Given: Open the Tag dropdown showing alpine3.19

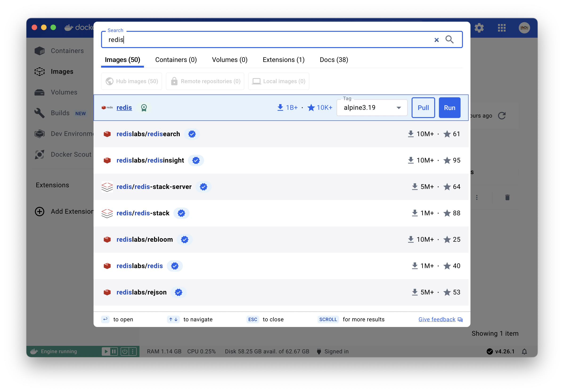Looking at the screenshot, I should pos(372,108).
